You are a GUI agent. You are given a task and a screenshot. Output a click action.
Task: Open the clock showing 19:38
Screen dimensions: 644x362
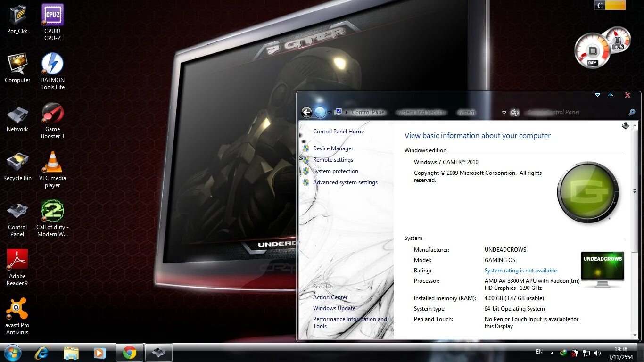(x=620, y=353)
